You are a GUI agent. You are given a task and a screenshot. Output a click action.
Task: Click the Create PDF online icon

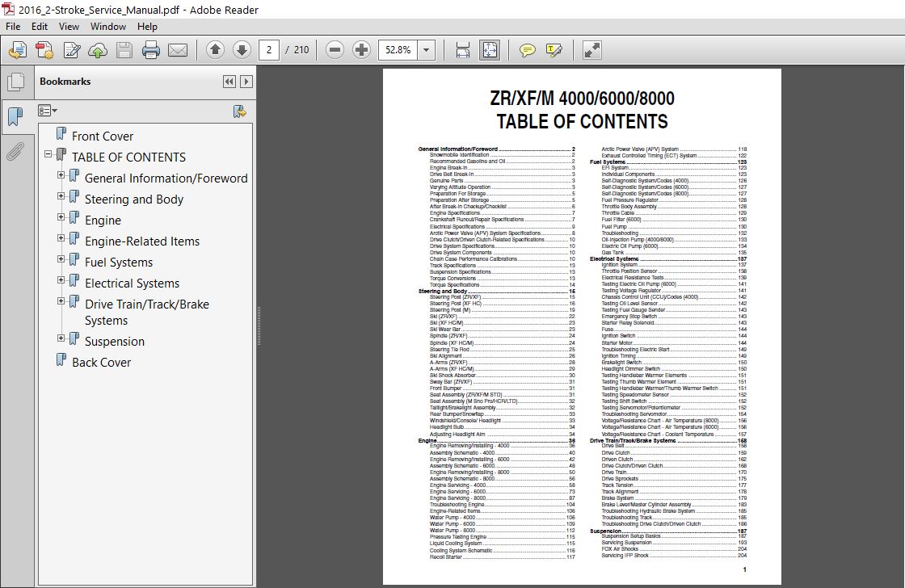click(x=18, y=50)
